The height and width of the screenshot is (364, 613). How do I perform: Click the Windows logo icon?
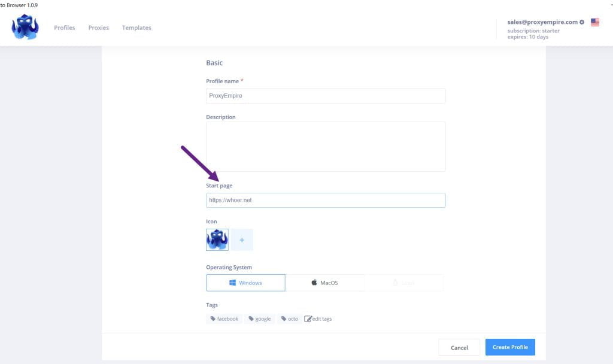coord(232,283)
